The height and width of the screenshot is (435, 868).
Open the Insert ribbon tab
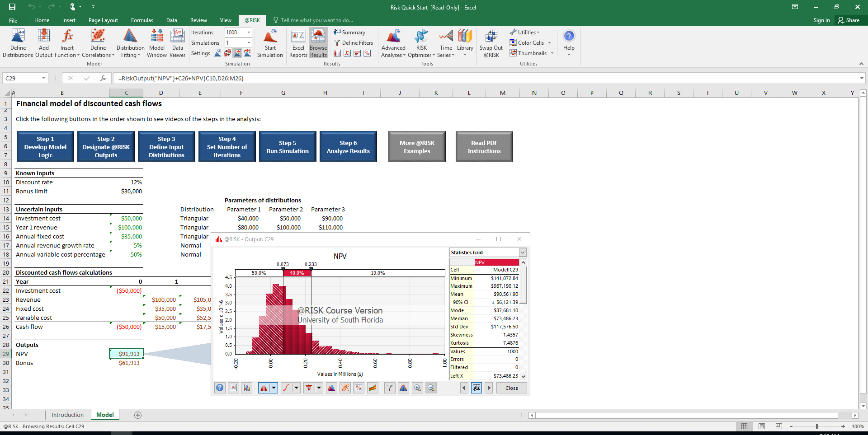click(69, 20)
